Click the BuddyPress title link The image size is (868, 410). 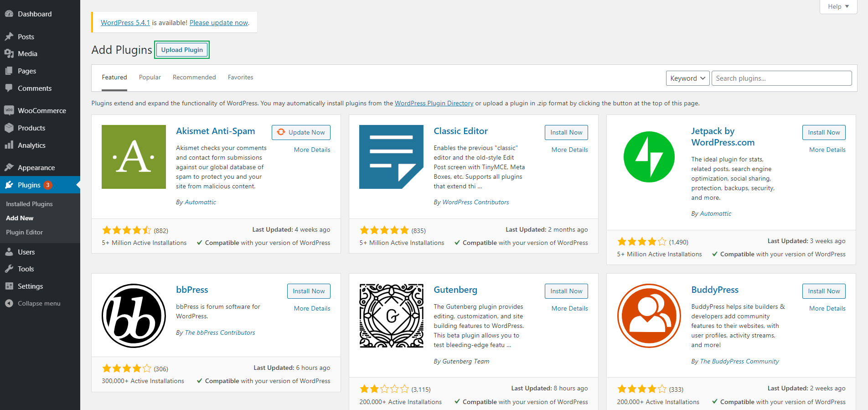715,290
